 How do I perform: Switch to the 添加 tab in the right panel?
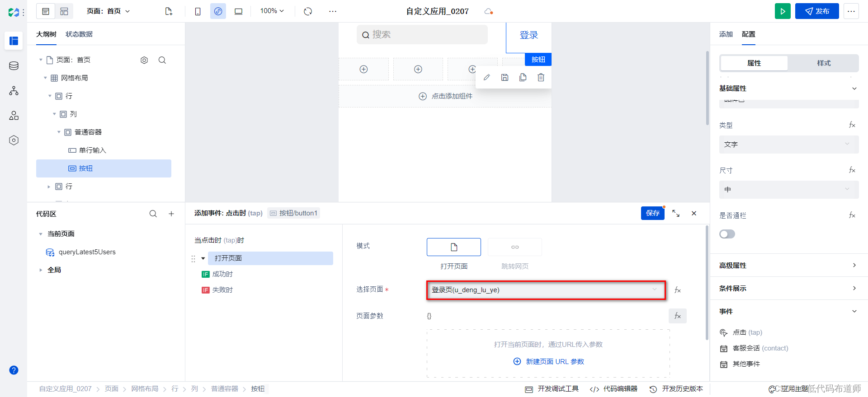pyautogui.click(x=726, y=34)
